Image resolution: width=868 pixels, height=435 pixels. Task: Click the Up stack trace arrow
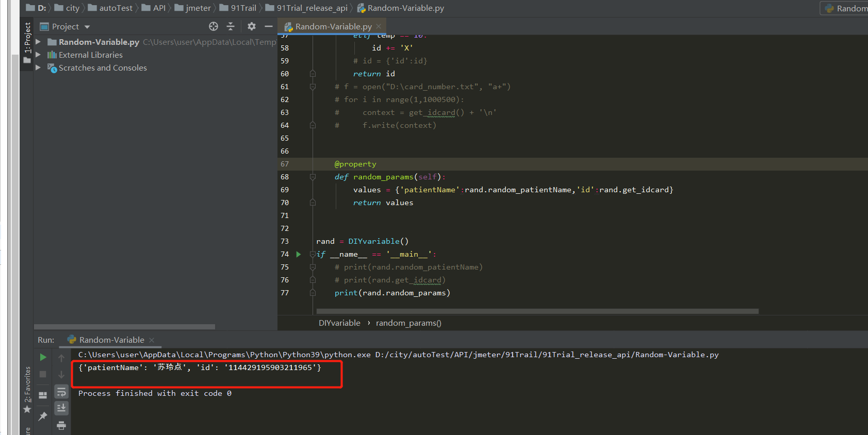click(x=61, y=358)
